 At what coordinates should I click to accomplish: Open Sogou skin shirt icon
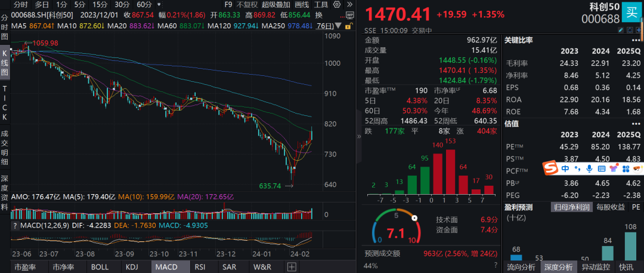pyautogui.click(x=614, y=168)
